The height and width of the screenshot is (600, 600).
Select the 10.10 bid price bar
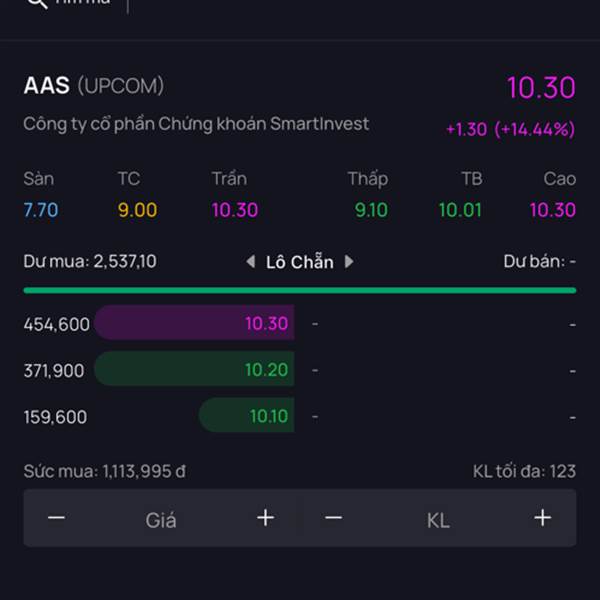(247, 416)
